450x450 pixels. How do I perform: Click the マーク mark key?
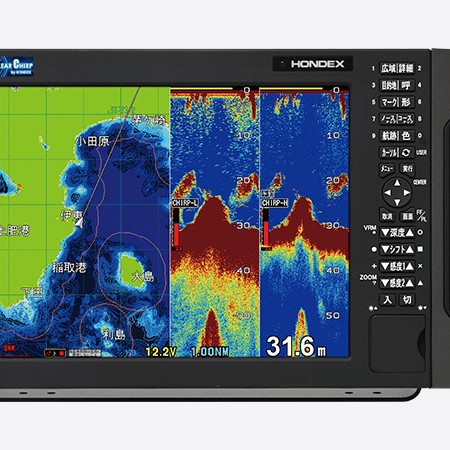click(389, 102)
